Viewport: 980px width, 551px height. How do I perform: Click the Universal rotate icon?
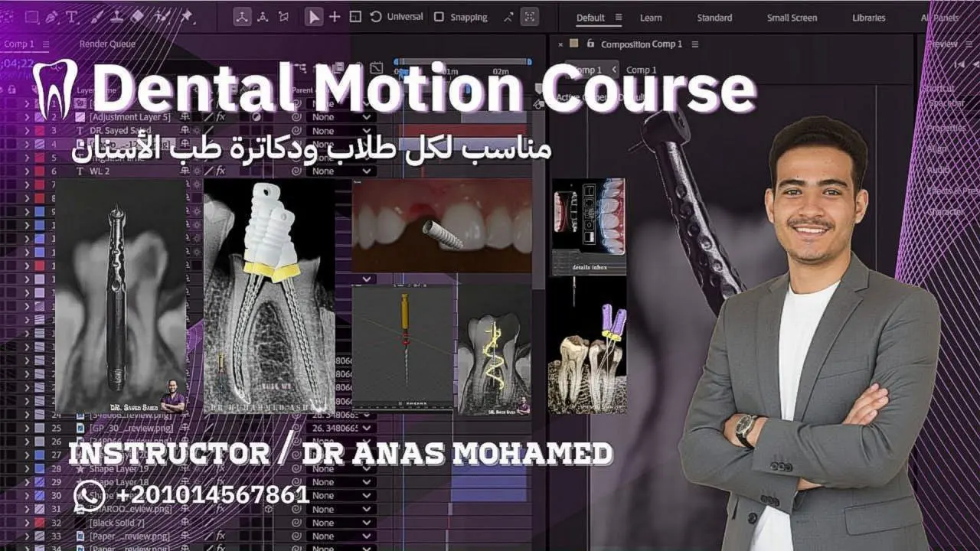(376, 17)
